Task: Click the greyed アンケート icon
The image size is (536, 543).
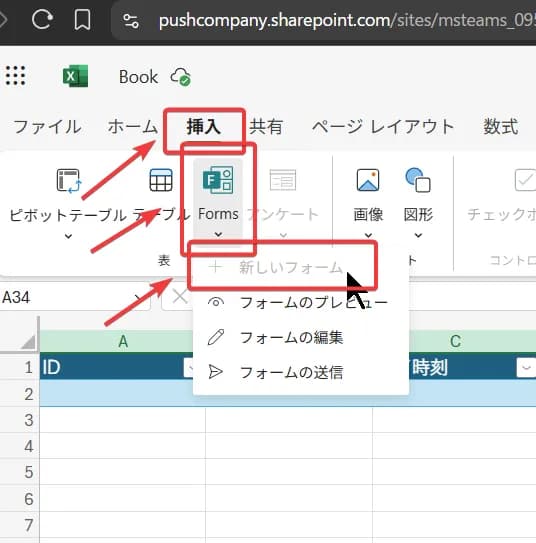Action: pos(283,180)
